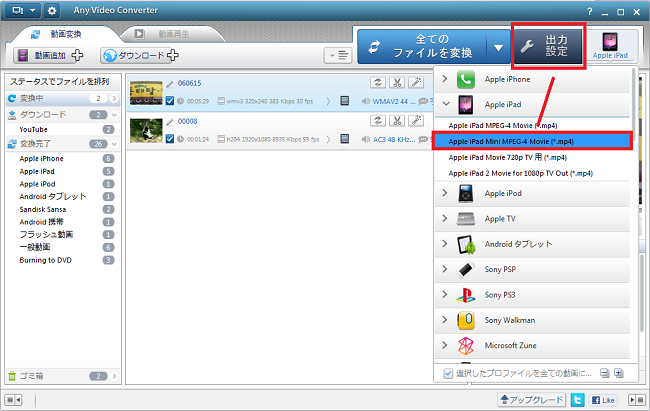Click the 動画追加 button
The width and height of the screenshot is (650, 411).
[48, 55]
